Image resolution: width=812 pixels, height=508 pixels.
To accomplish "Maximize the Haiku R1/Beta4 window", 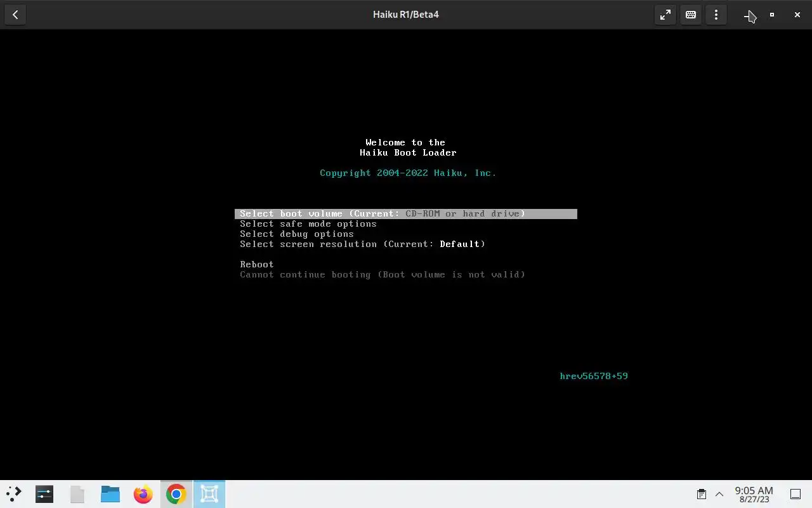I will [772, 15].
